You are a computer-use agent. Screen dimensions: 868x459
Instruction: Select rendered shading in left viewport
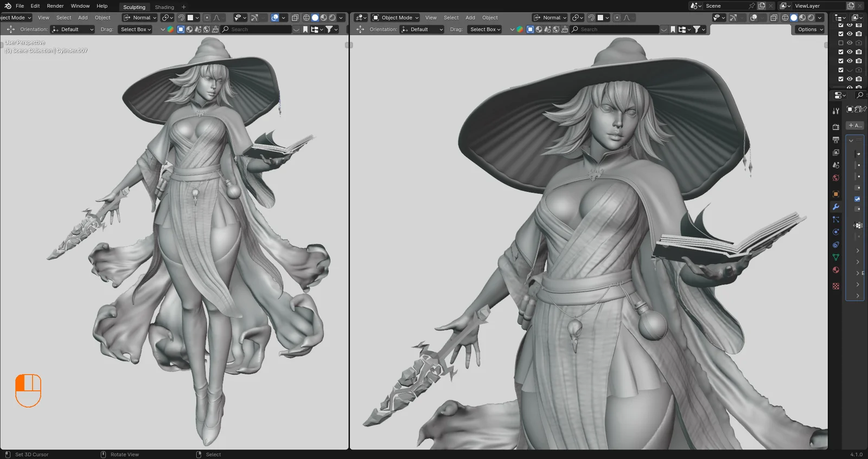coord(333,18)
